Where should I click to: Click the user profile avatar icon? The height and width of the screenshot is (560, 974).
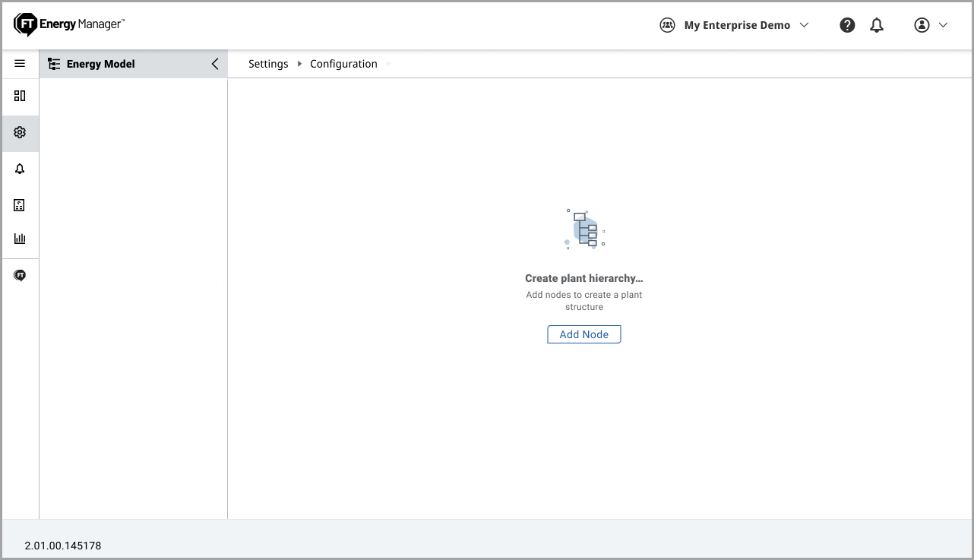922,25
